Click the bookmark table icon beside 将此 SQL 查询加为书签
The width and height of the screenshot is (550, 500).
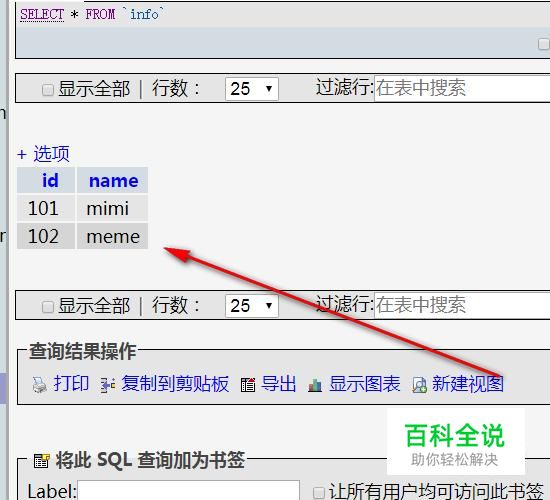41,460
